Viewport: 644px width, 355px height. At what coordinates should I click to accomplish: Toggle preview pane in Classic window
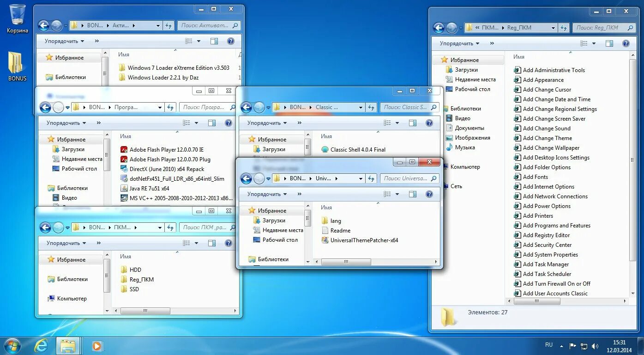pyautogui.click(x=413, y=123)
